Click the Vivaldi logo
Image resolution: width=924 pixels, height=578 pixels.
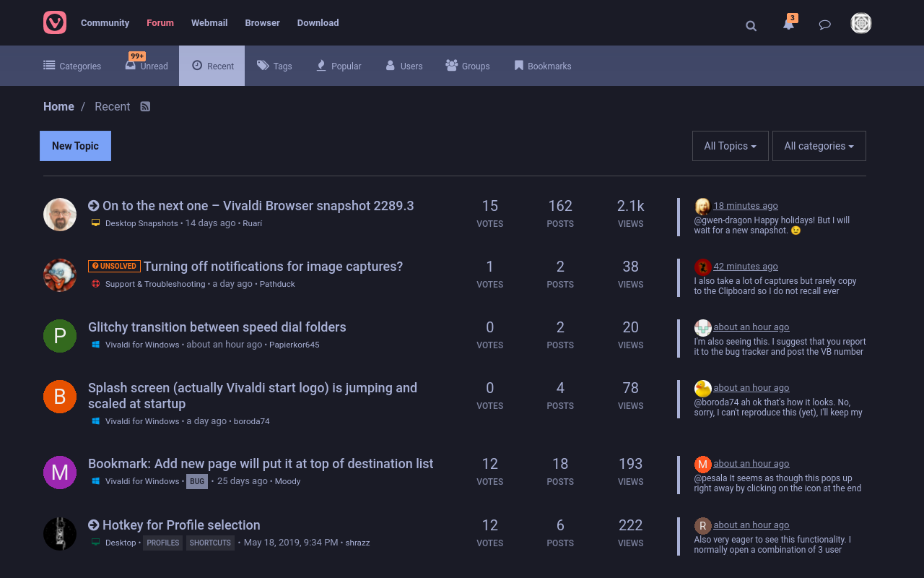(54, 22)
